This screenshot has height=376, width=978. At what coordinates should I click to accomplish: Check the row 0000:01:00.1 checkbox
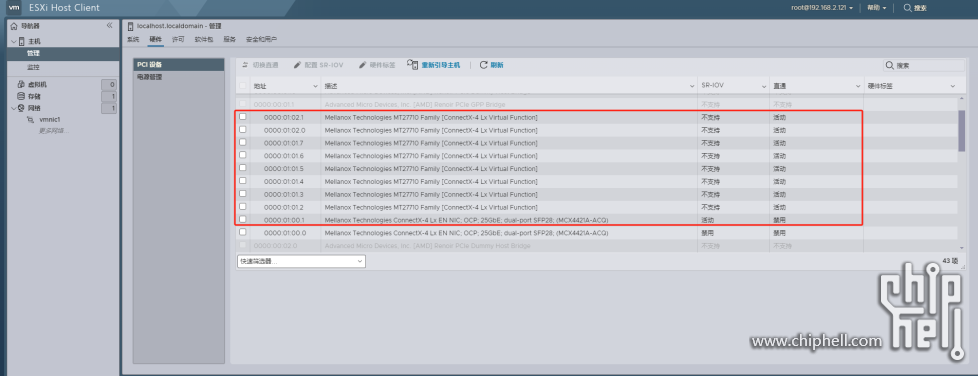point(243,219)
